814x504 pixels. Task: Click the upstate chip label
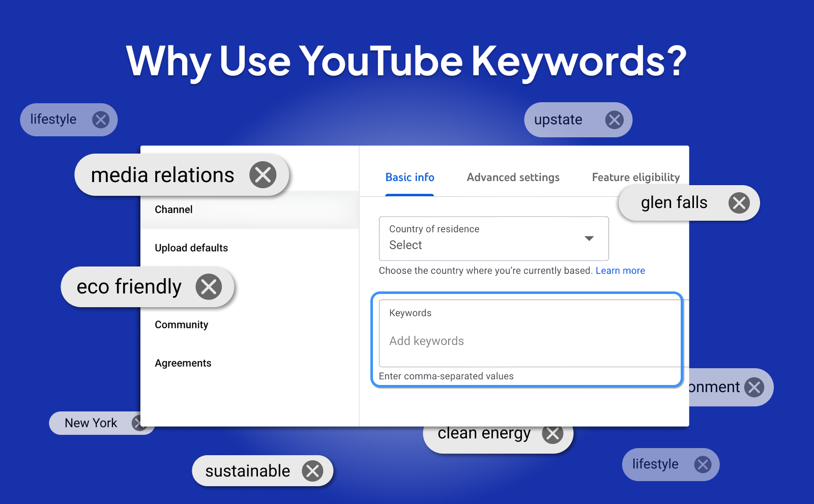click(558, 120)
